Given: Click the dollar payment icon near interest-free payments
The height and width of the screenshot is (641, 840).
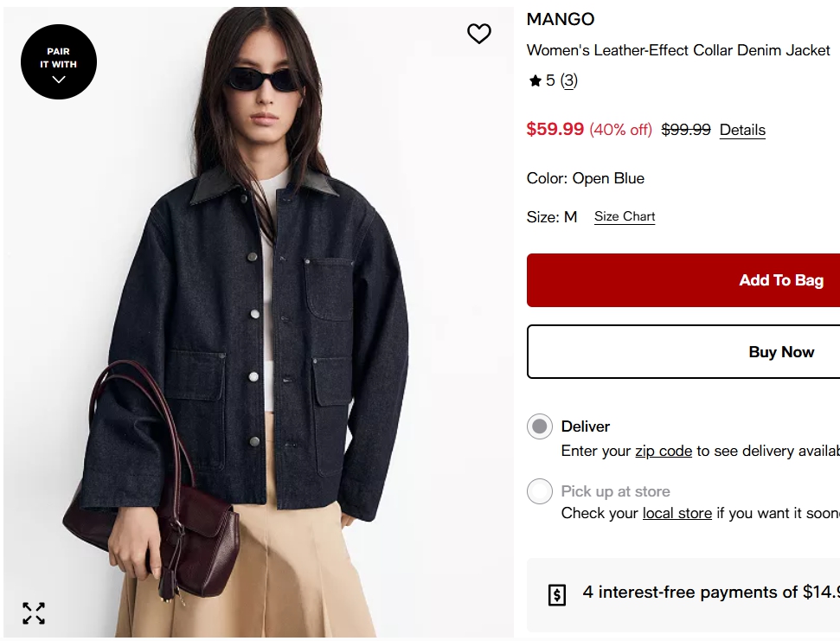Looking at the screenshot, I should pos(556,594).
